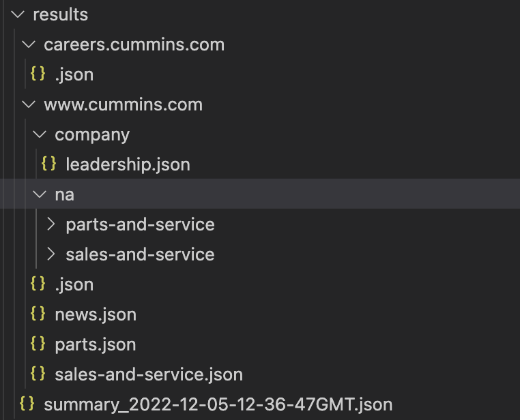The width and height of the screenshot is (520, 420).
Task: Collapse the www.cummins.com folder chevron
Action: click(29, 104)
